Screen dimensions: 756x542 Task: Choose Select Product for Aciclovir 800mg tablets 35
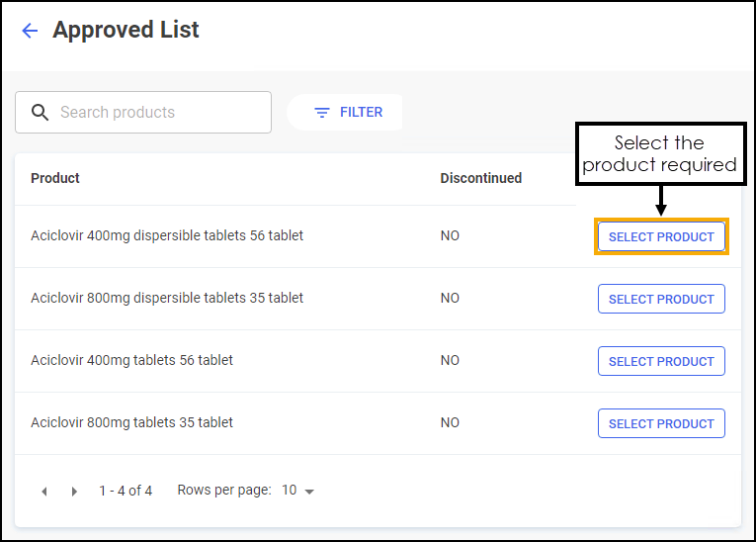coord(661,424)
